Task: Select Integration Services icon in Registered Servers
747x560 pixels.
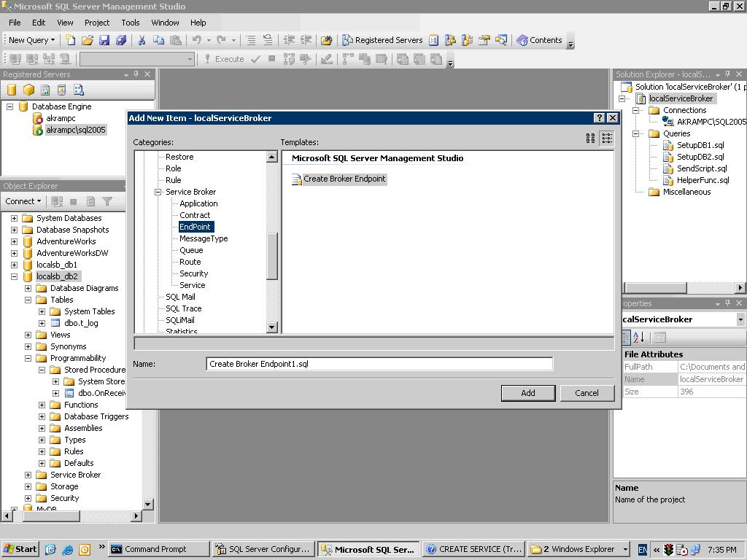Action: click(x=79, y=90)
